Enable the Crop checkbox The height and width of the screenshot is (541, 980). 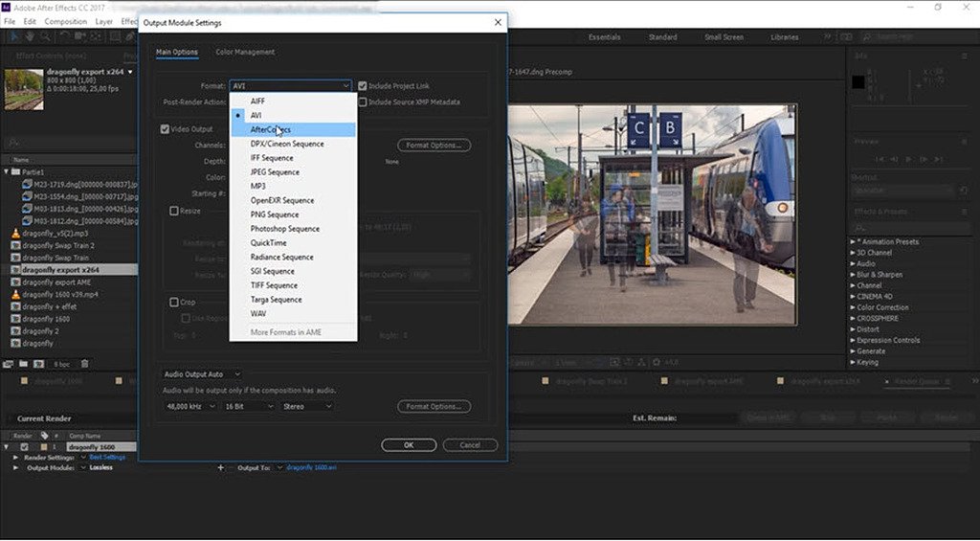(174, 302)
